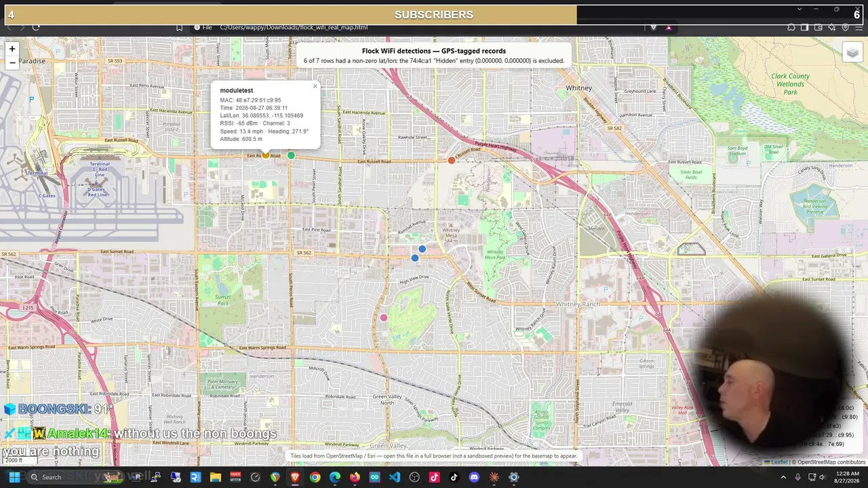Open the volume tray icon
This screenshot has height=488, width=868.
(823, 477)
